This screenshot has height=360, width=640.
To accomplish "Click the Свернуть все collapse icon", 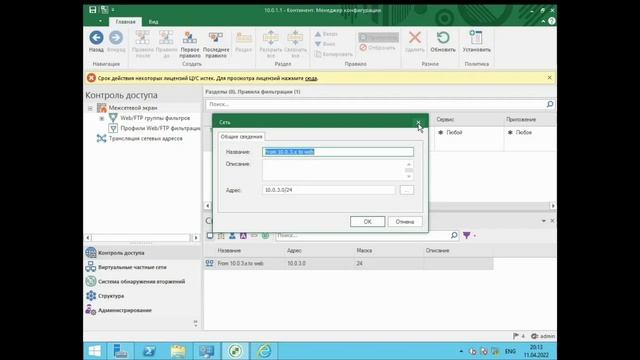I will coord(295,38).
